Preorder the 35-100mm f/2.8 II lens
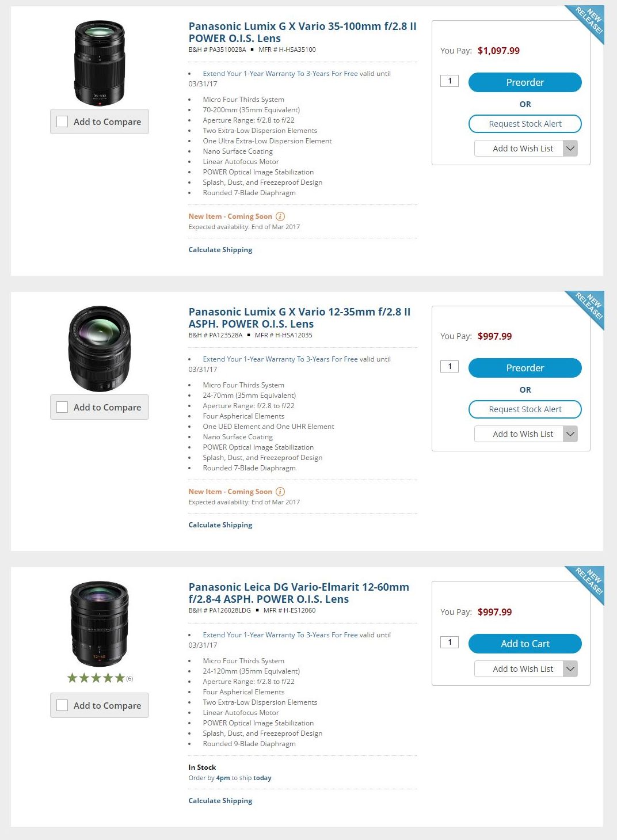This screenshot has width=617, height=840. (525, 82)
